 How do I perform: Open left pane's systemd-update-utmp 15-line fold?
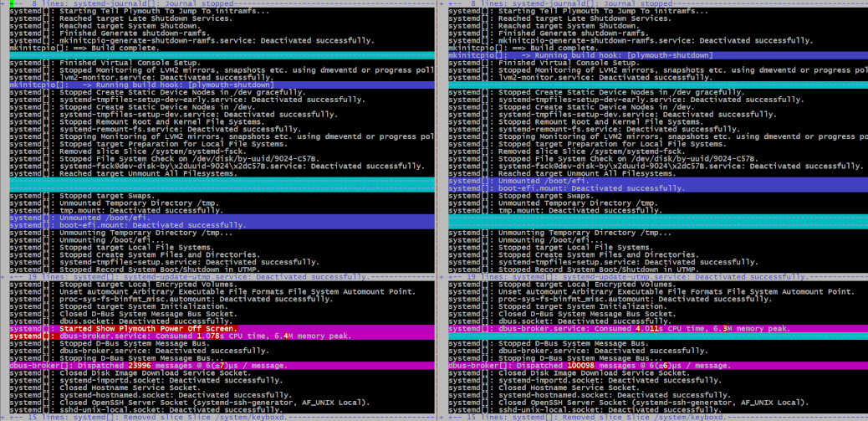tap(167, 276)
